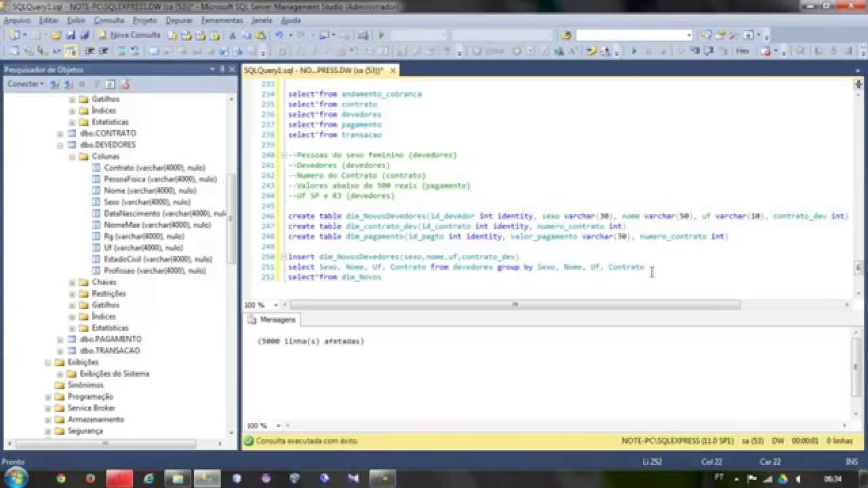Collapse the Exibições folder
This screenshot has width=868, height=488.
tap(48, 362)
